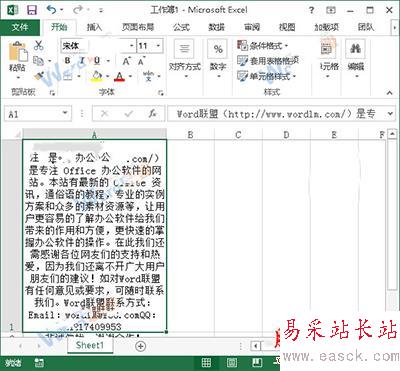400x371 pixels.
Task: Apply yellow fill color
Action: pos(97,76)
